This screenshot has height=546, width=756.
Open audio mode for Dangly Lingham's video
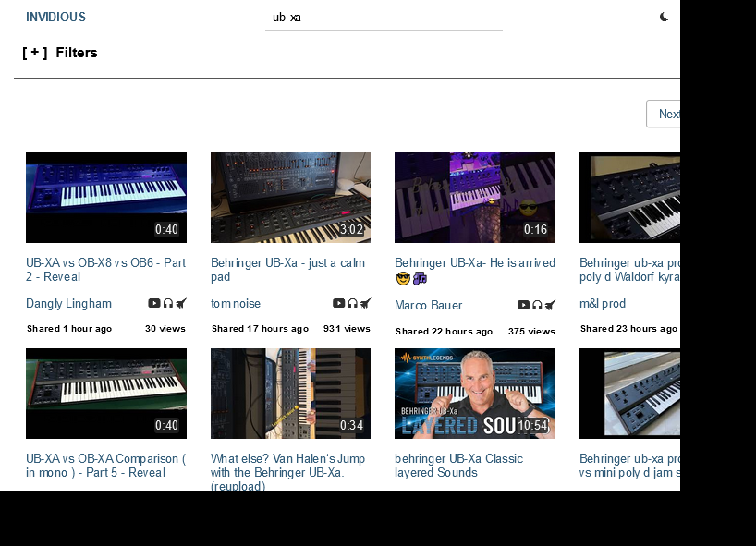point(168,303)
